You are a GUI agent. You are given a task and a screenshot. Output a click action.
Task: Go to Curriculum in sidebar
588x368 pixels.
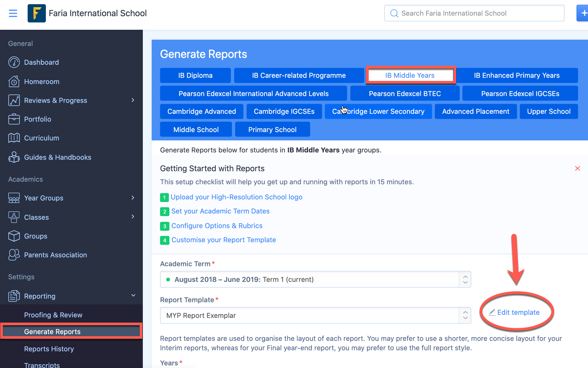(41, 138)
